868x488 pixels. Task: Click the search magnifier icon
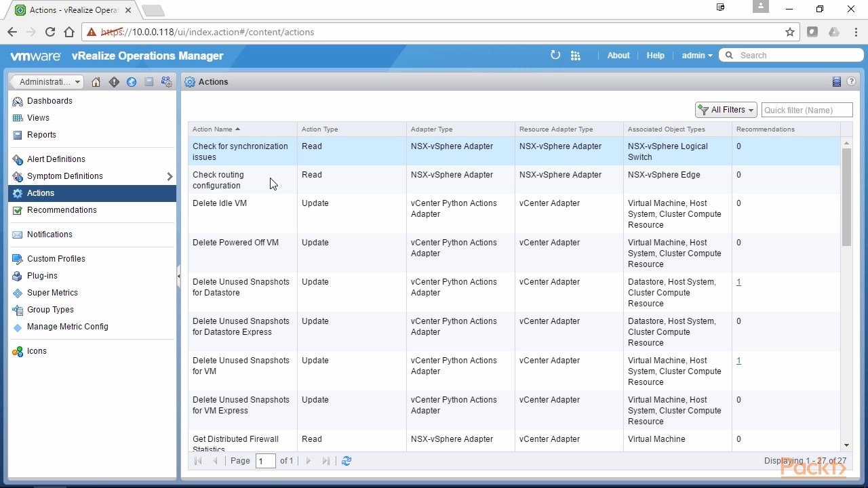click(x=730, y=56)
